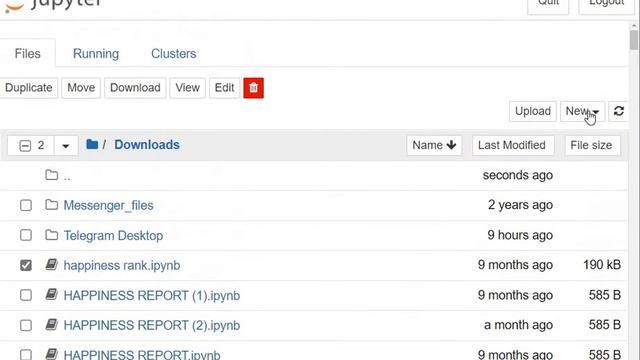Image resolution: width=640 pixels, height=360 pixels.
Task: Click the Jupyter logo
Action: coord(53,5)
